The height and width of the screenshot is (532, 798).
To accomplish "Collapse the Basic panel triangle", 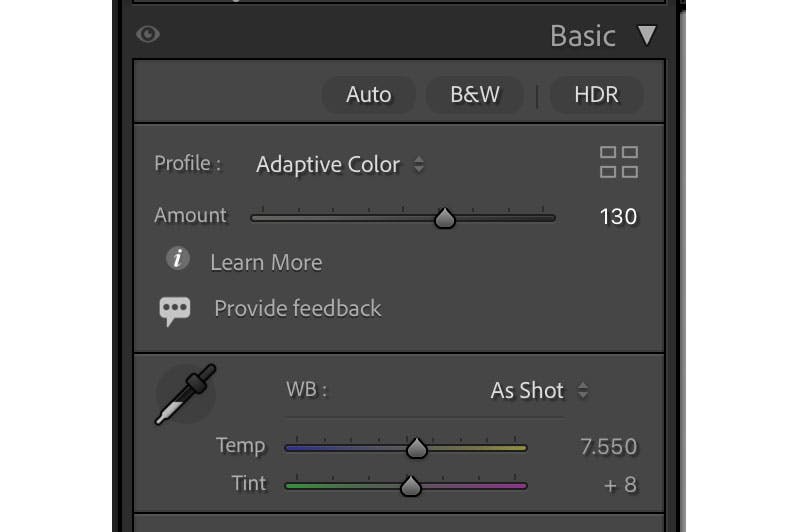I will (x=647, y=36).
